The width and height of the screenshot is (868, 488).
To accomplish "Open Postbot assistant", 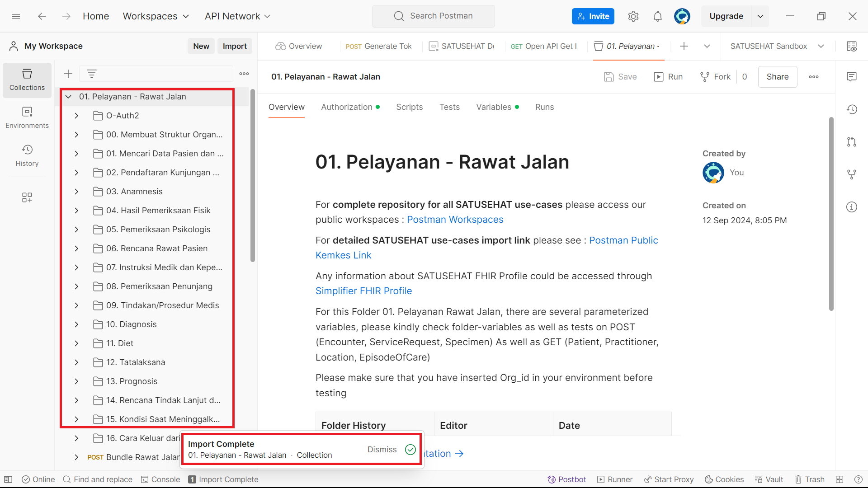I will (x=566, y=479).
